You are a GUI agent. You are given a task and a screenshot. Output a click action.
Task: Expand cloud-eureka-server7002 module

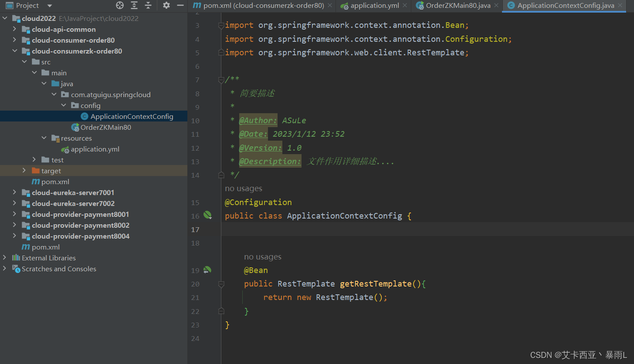(14, 203)
